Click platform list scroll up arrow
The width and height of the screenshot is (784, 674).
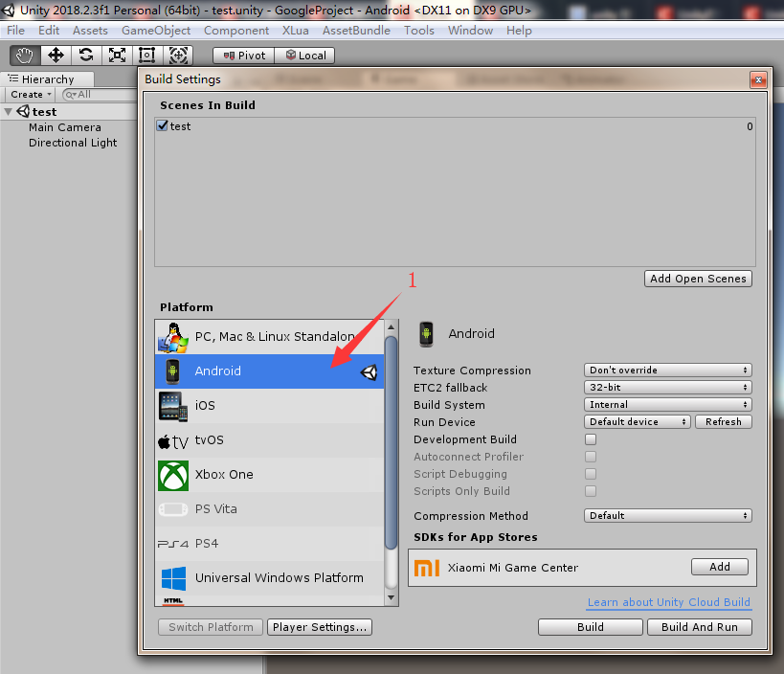coord(391,327)
